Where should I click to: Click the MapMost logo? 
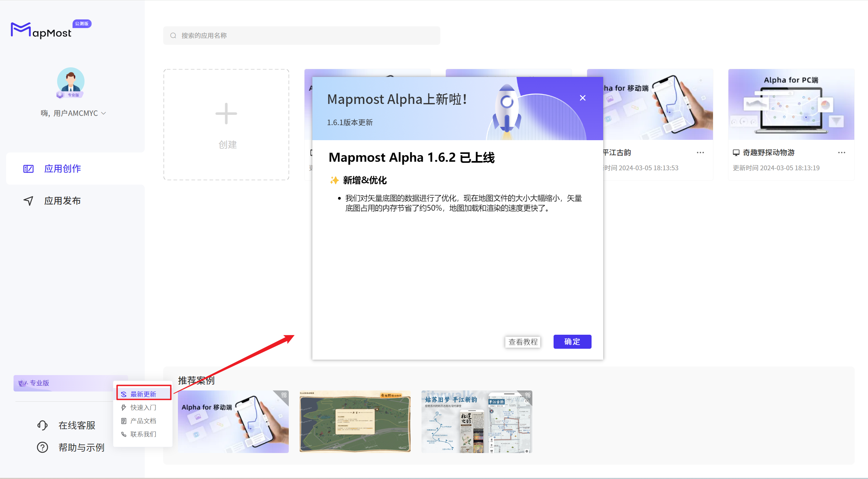tap(41, 31)
